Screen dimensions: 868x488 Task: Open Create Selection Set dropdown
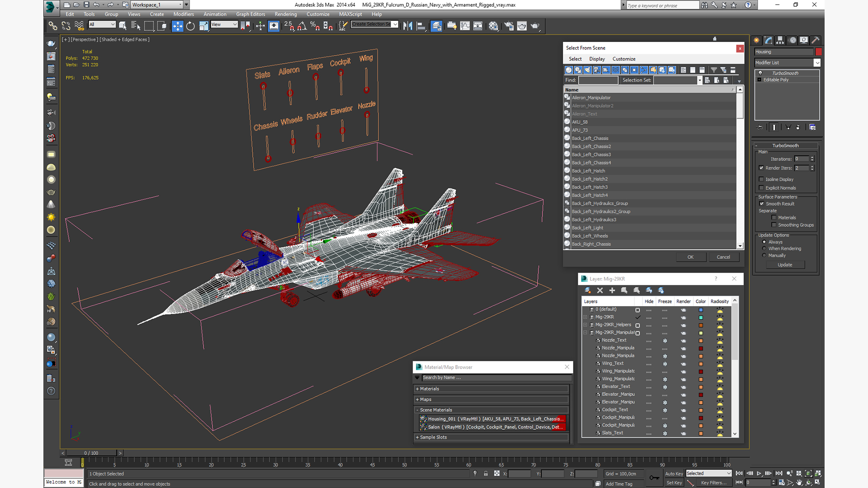(375, 24)
